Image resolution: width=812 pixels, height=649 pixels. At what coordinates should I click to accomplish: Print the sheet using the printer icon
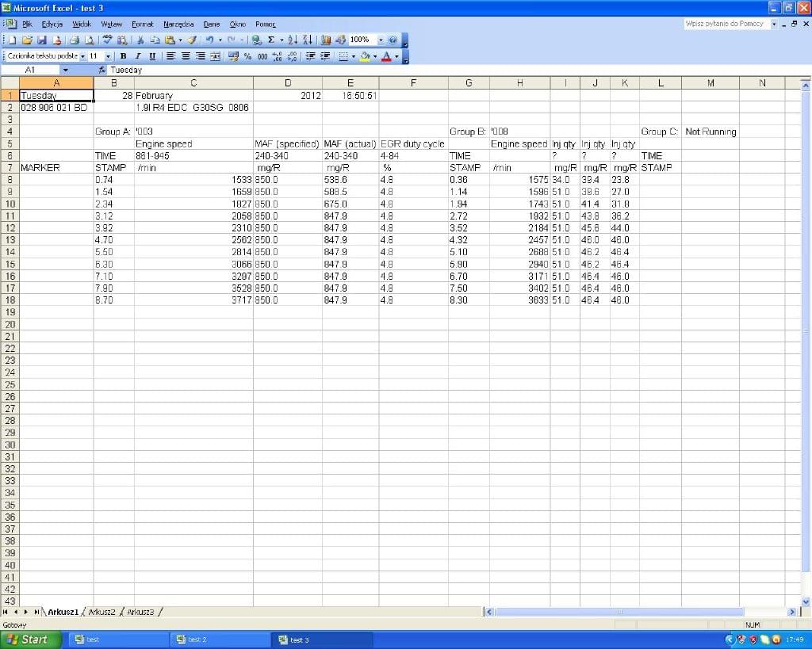pos(75,40)
